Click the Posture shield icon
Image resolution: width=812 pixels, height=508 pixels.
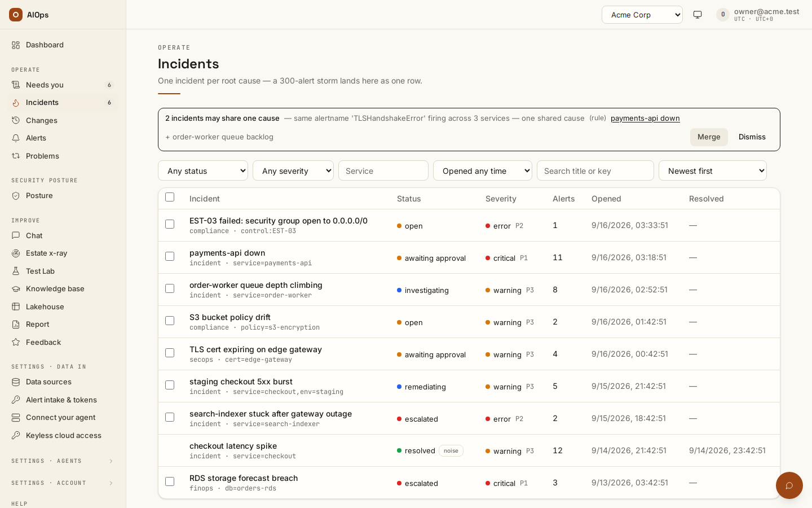point(16,195)
